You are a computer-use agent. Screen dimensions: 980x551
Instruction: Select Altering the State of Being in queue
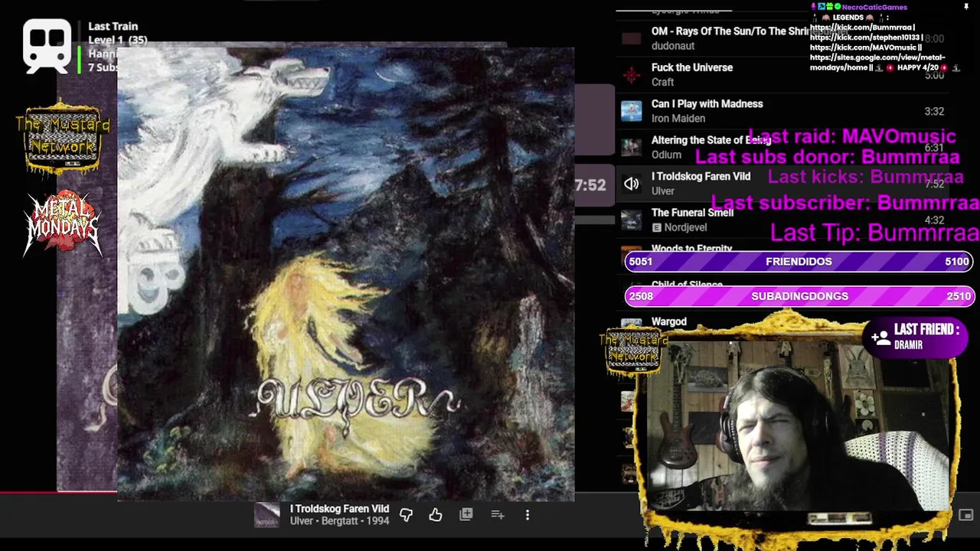710,140
